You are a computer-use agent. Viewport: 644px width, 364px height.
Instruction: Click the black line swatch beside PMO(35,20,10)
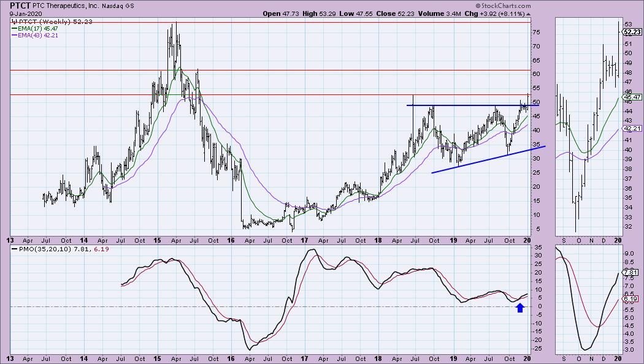pos(14,249)
